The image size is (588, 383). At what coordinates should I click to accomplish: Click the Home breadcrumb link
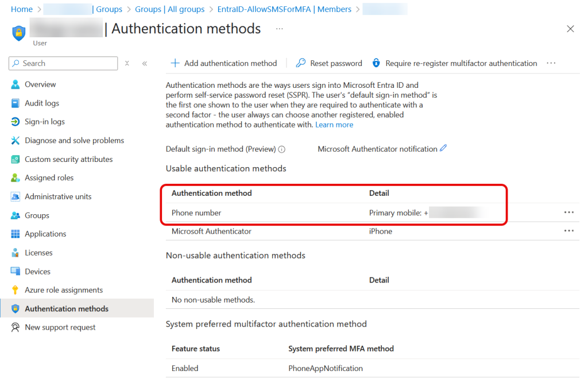22,9
